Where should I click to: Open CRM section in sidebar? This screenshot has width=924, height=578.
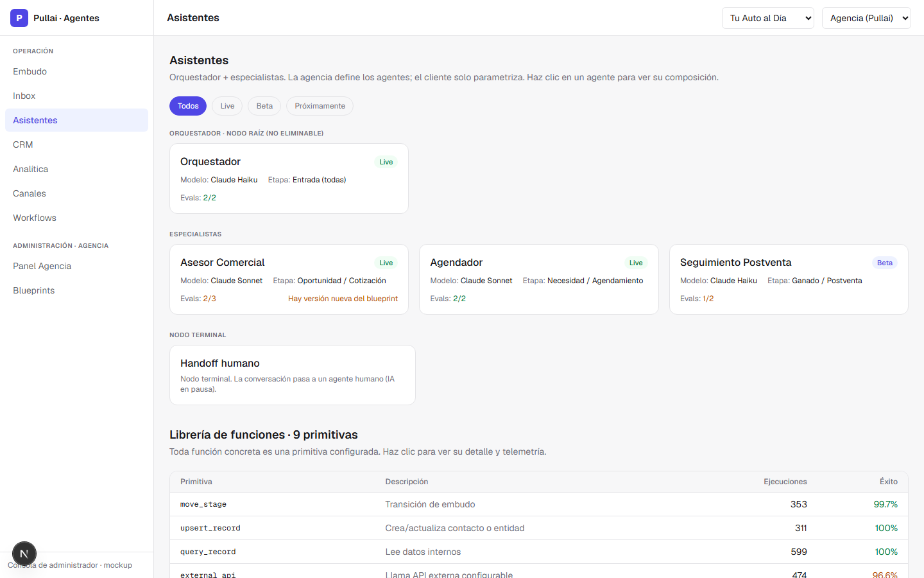point(76,144)
